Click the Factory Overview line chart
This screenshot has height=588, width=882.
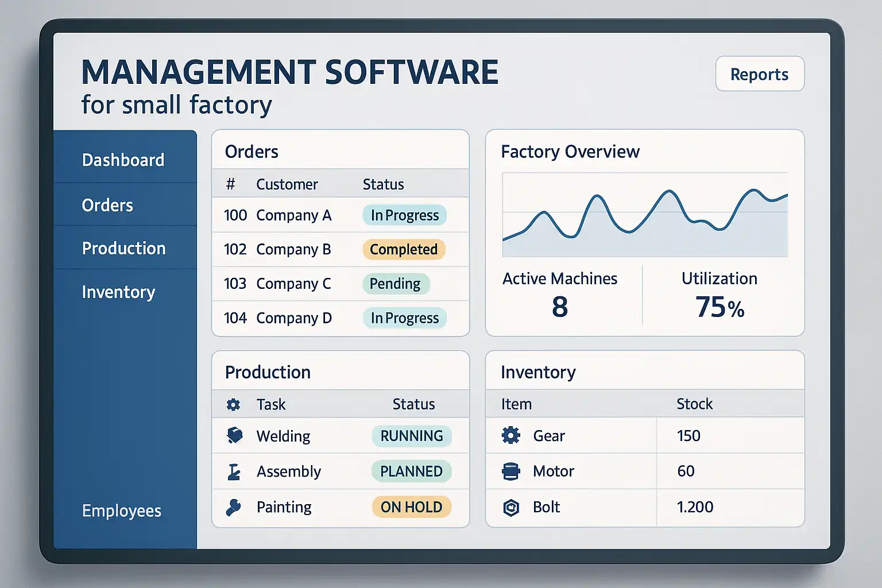(644, 215)
